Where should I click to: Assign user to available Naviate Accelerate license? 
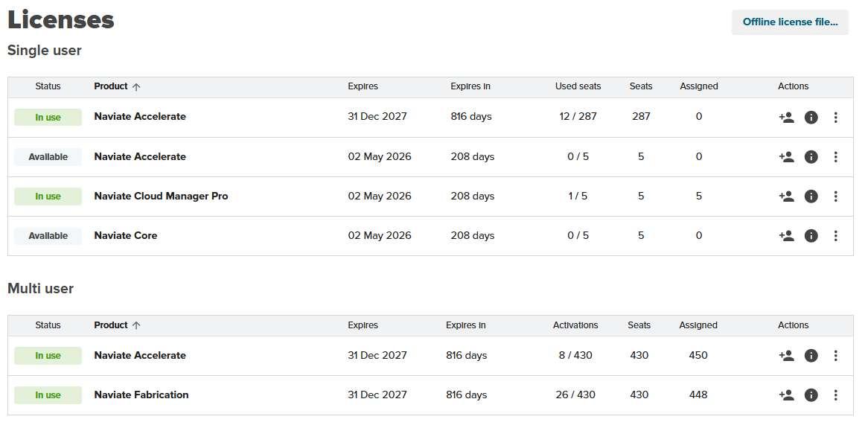tap(786, 157)
